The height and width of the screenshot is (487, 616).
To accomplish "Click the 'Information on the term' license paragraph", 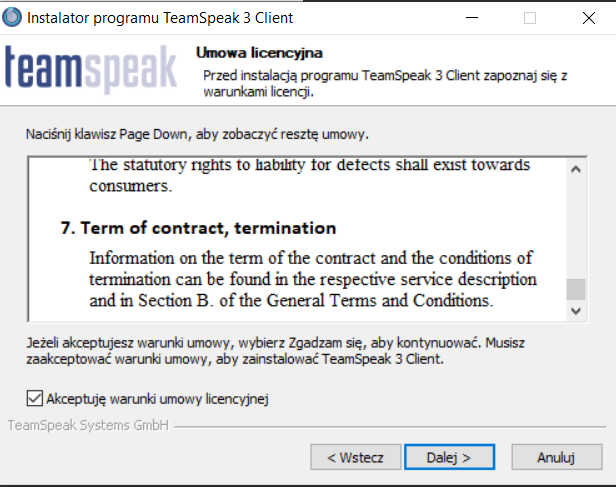I will (x=312, y=278).
